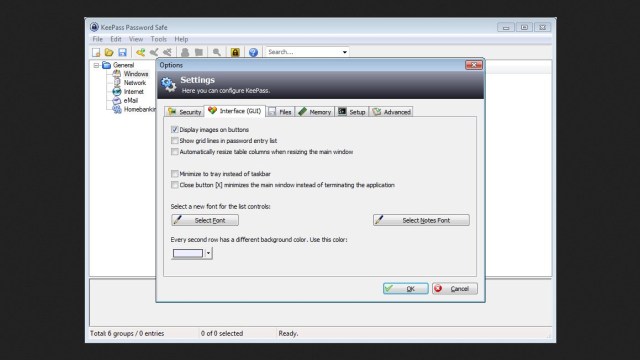Enable Show grid lines in password entry list

point(175,140)
